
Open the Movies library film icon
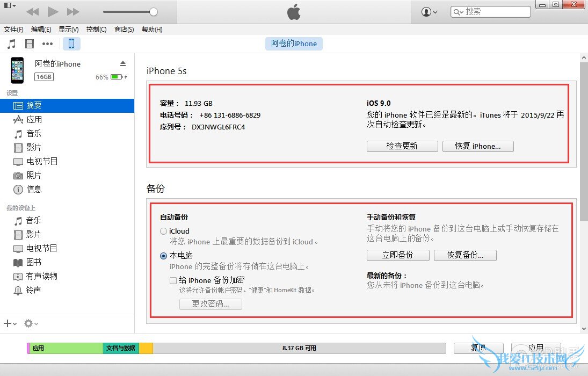(x=30, y=44)
